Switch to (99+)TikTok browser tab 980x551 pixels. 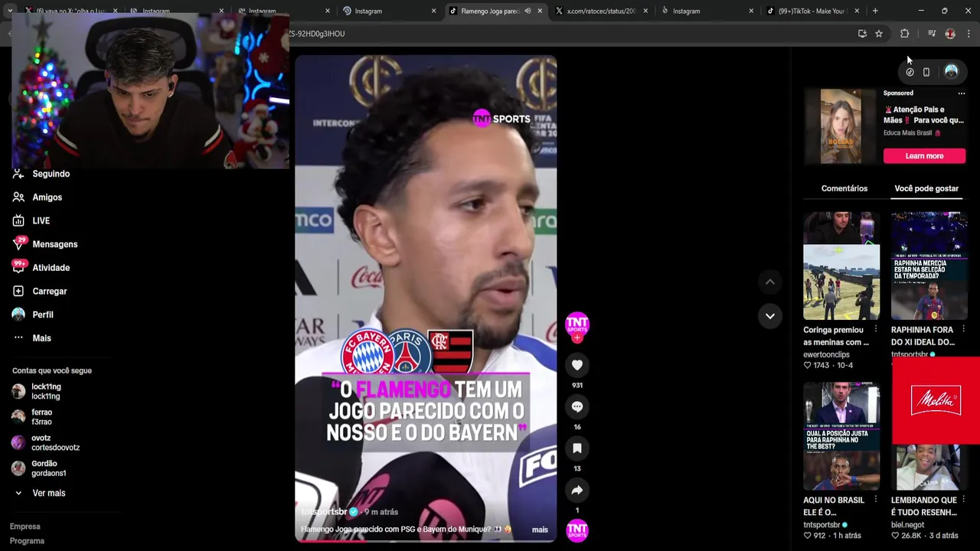click(x=812, y=11)
